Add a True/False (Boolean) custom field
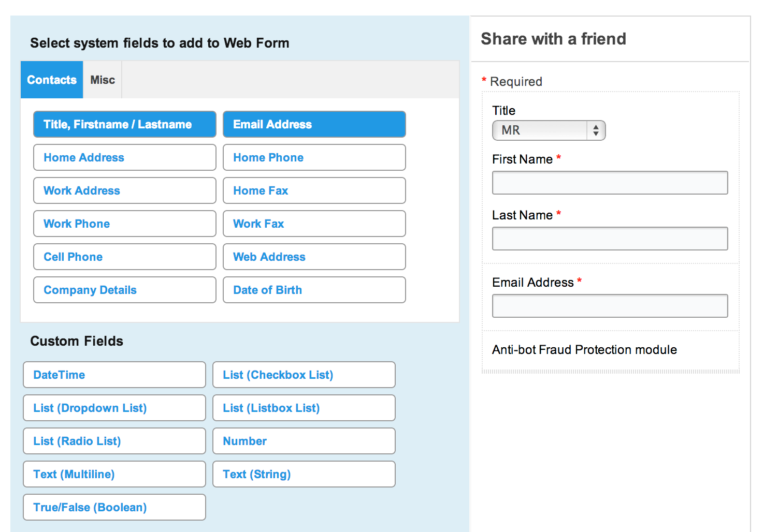778x532 pixels. tap(114, 507)
